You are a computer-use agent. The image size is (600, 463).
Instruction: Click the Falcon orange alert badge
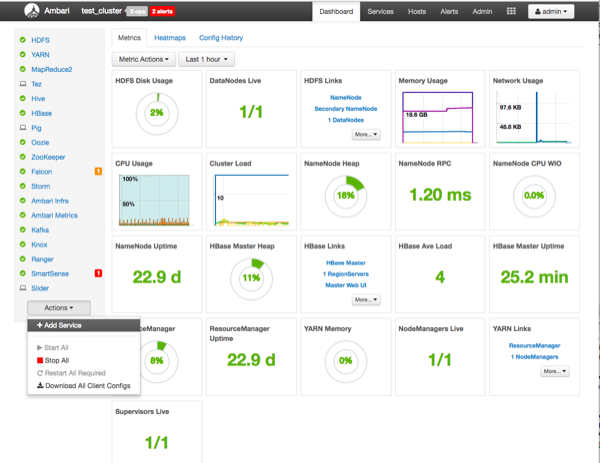tap(98, 172)
